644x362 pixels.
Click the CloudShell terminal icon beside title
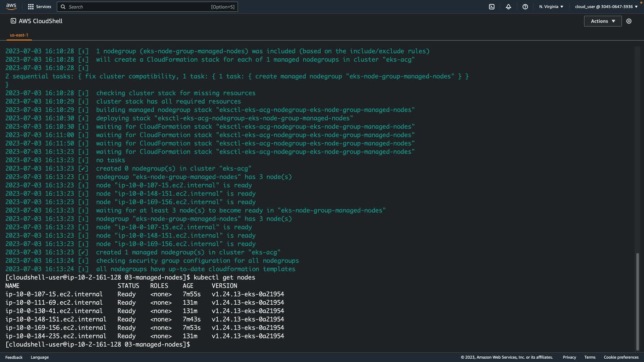pyautogui.click(x=13, y=21)
